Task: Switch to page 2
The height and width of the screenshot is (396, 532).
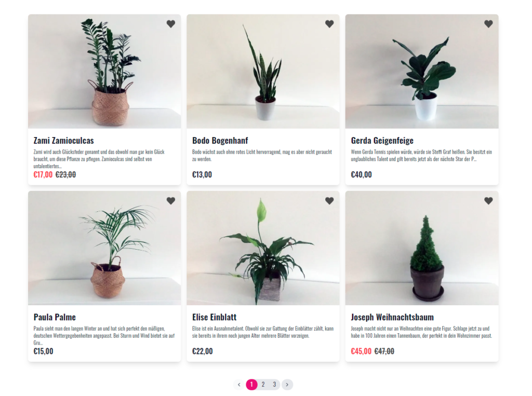Action: pyautogui.click(x=263, y=385)
